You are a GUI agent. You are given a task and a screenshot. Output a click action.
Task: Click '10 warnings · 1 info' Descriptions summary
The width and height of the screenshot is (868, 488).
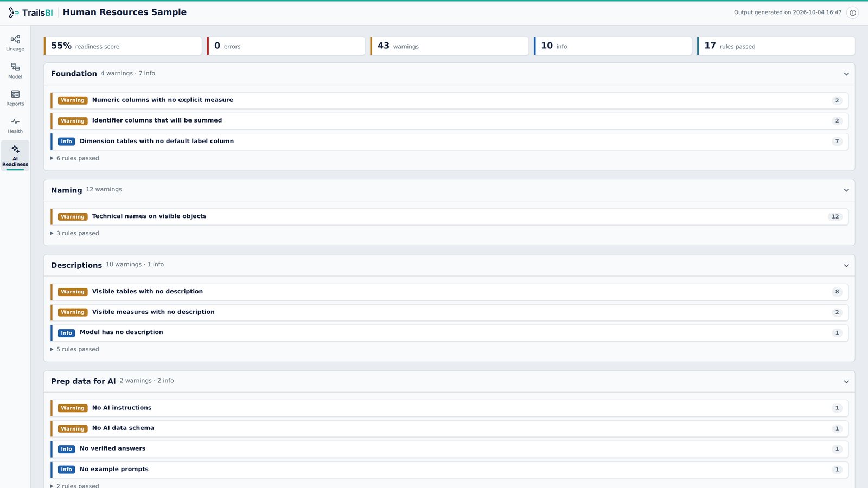pyautogui.click(x=135, y=264)
